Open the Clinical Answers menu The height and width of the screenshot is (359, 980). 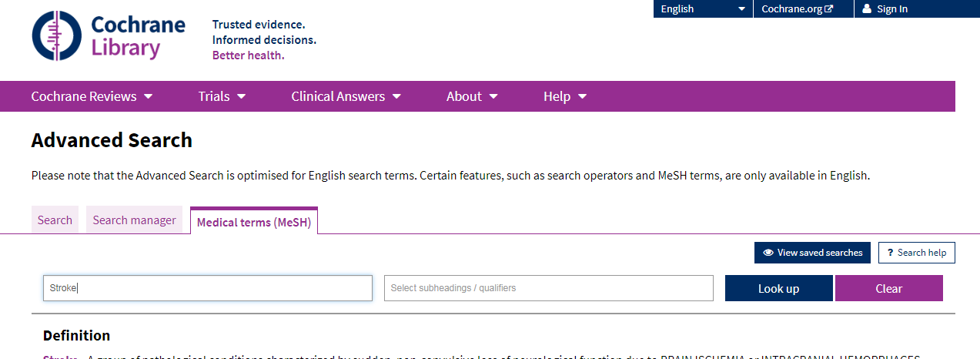346,96
